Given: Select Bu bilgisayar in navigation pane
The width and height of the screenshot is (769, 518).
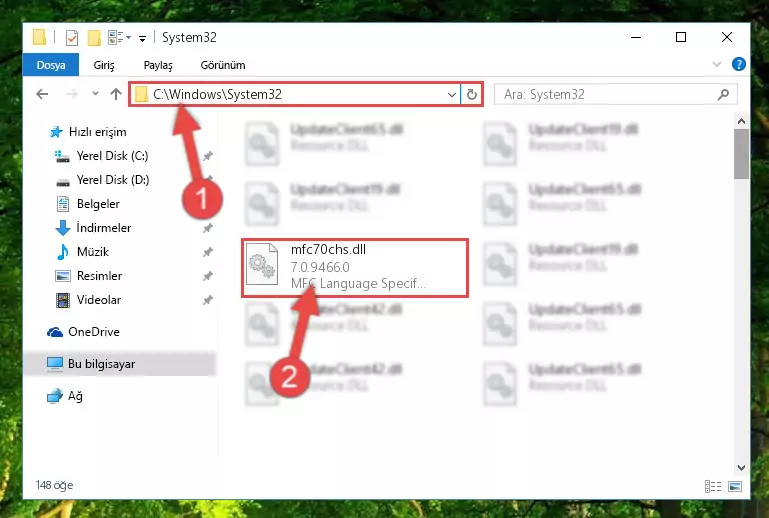Looking at the screenshot, I should (x=119, y=364).
